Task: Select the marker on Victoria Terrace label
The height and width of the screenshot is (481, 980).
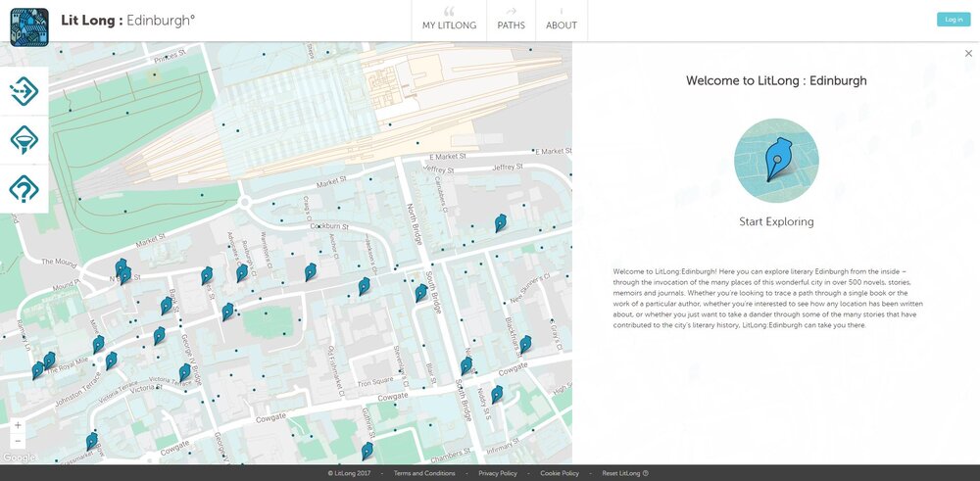Action: 184,373
